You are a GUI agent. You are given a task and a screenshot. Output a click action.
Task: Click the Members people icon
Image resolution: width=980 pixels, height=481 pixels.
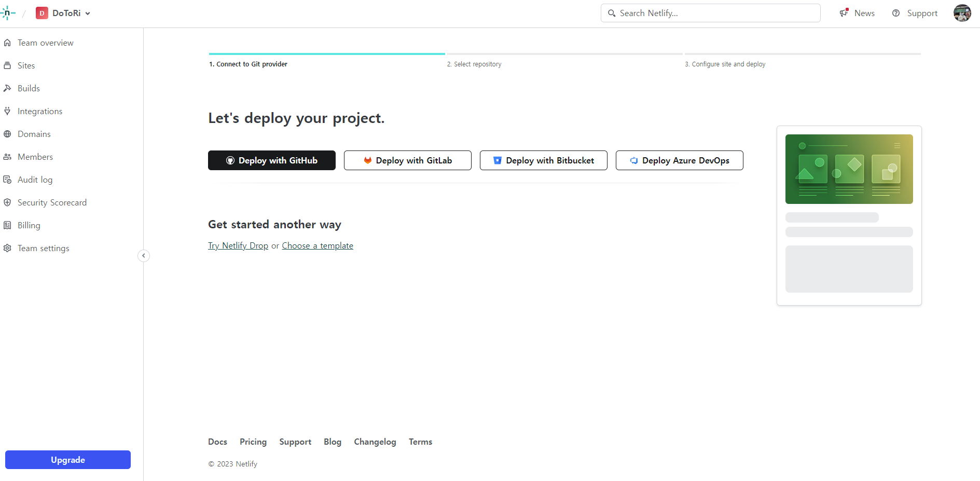point(7,157)
